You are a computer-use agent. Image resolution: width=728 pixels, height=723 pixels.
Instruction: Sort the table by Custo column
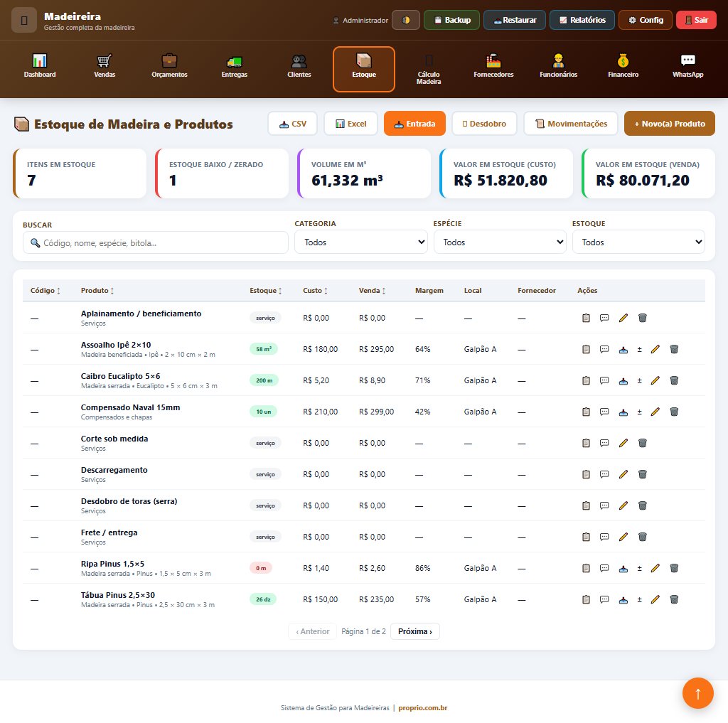[315, 291]
